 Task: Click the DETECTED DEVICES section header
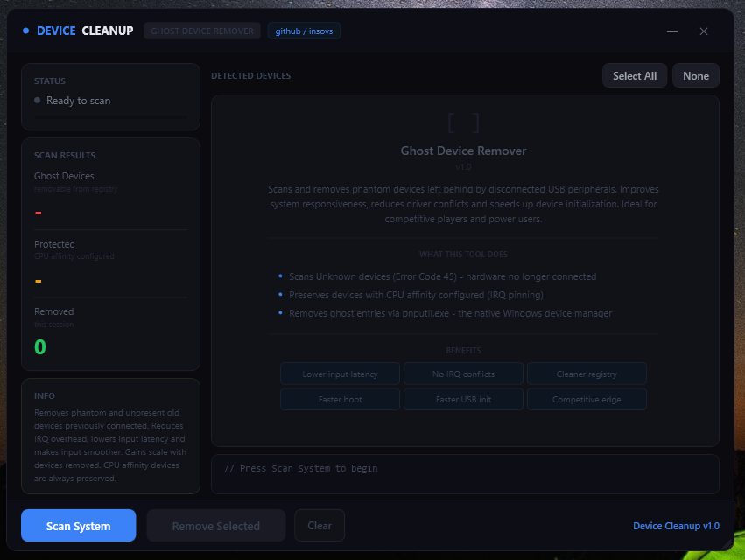pos(251,75)
